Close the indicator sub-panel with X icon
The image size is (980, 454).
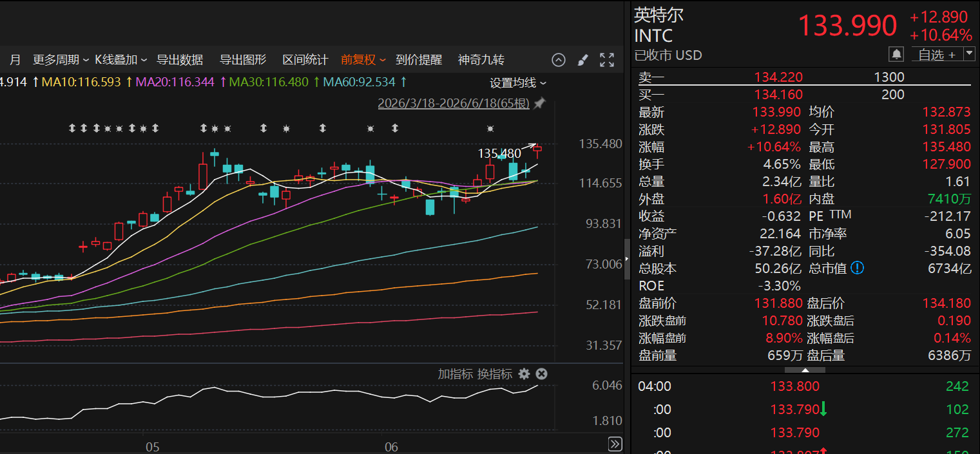pos(542,374)
